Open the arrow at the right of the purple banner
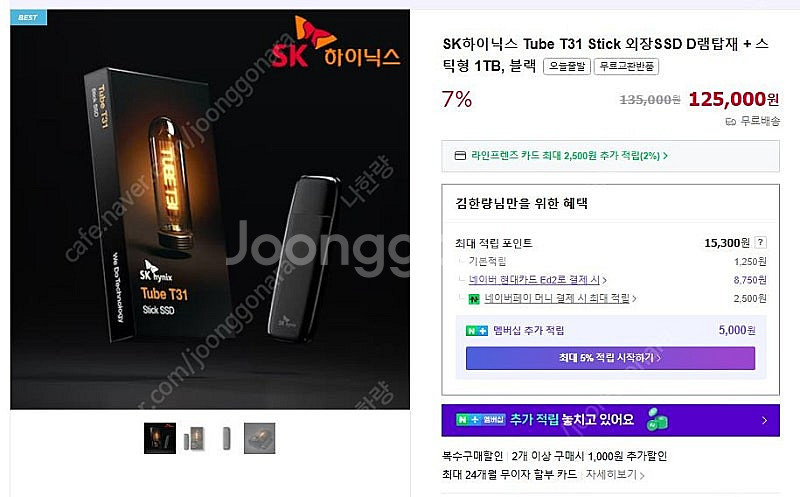Image resolution: width=800 pixels, height=497 pixels. pyautogui.click(x=764, y=420)
